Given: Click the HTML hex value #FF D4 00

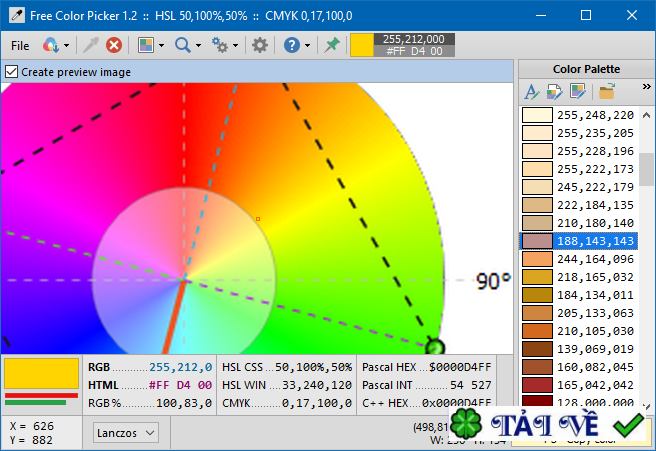Looking at the screenshot, I should click(x=180, y=384).
